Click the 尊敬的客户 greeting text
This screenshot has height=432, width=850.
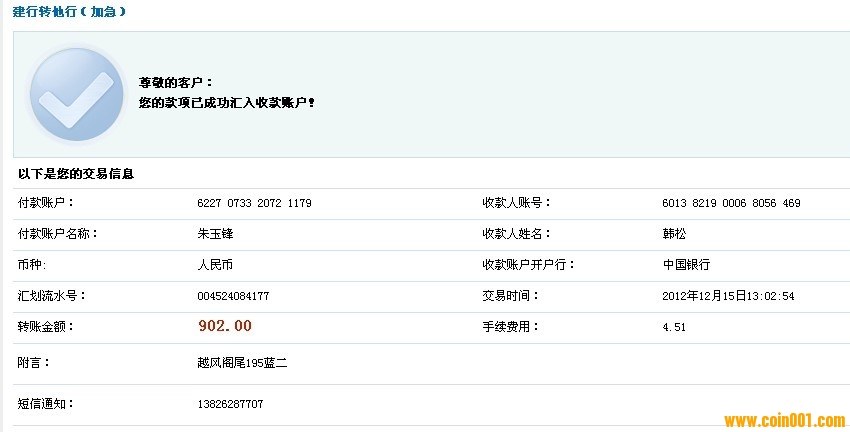pos(175,83)
